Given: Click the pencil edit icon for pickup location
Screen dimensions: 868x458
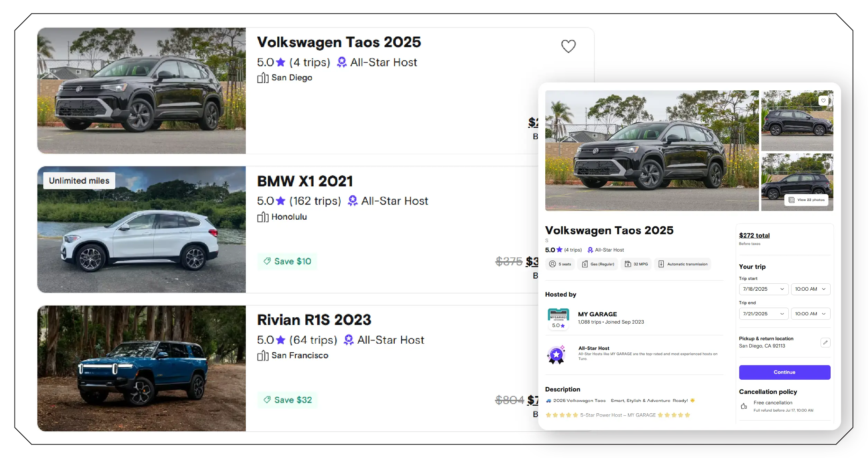Looking at the screenshot, I should point(825,343).
